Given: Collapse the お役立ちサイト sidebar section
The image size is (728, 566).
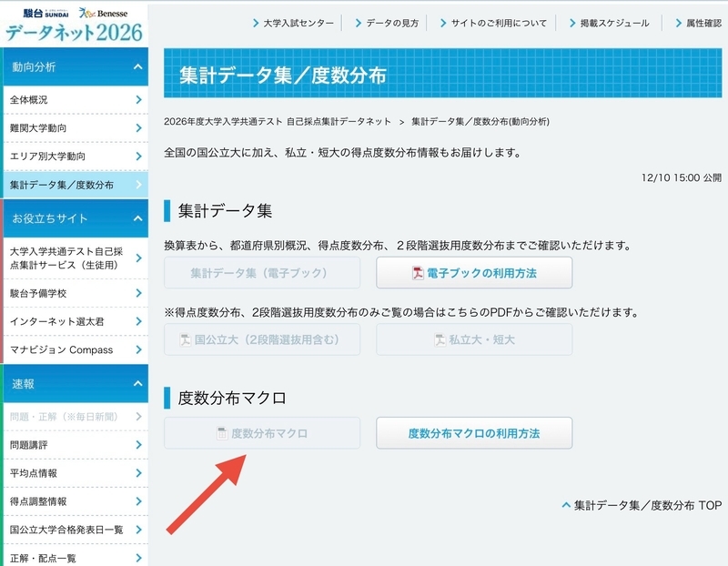Looking at the screenshot, I should [76, 218].
